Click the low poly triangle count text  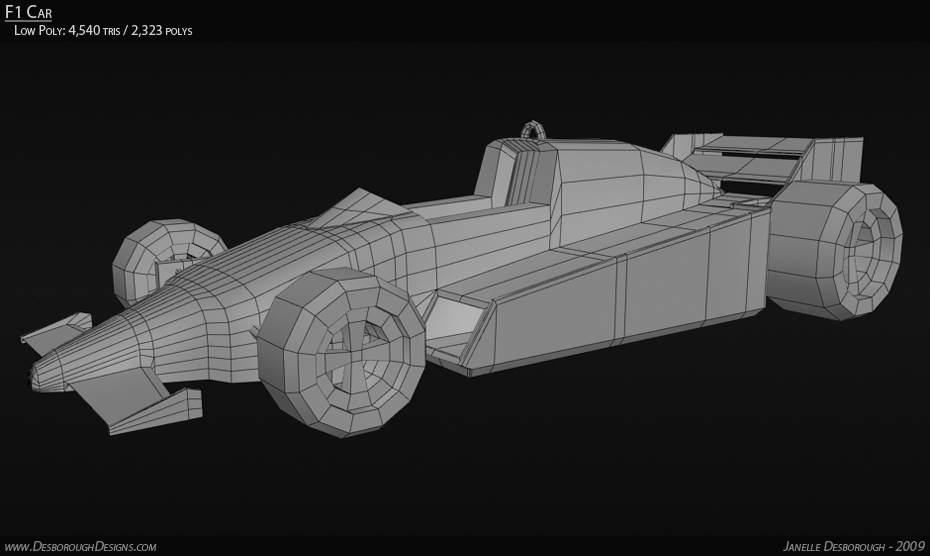pos(103,31)
